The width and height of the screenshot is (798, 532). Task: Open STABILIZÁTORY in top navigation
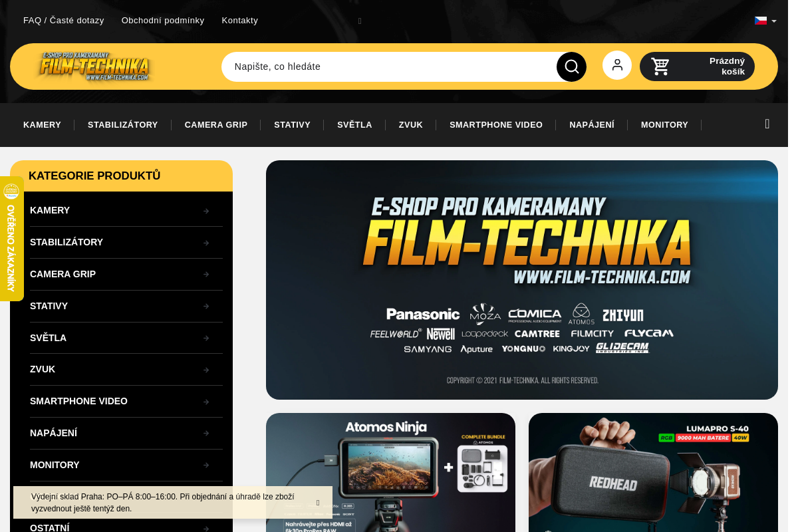[123, 125]
